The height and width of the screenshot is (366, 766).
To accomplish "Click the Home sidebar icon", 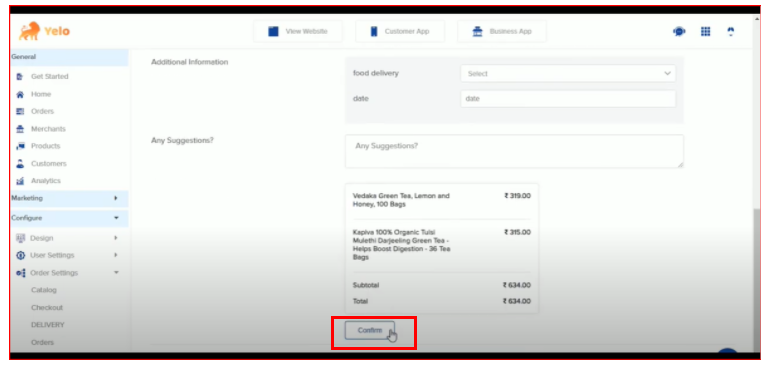I will pos(20,94).
